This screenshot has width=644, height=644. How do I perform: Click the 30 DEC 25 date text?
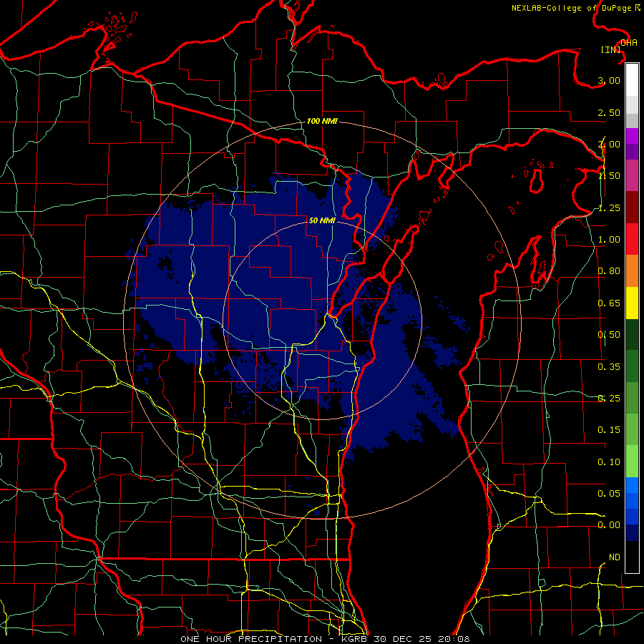point(402,639)
